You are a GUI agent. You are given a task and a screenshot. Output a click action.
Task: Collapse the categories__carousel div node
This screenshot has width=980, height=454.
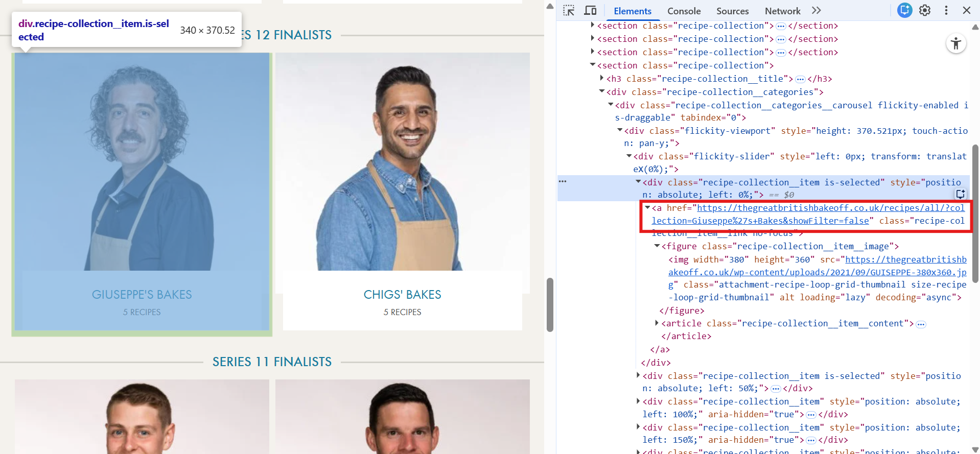[x=611, y=105]
